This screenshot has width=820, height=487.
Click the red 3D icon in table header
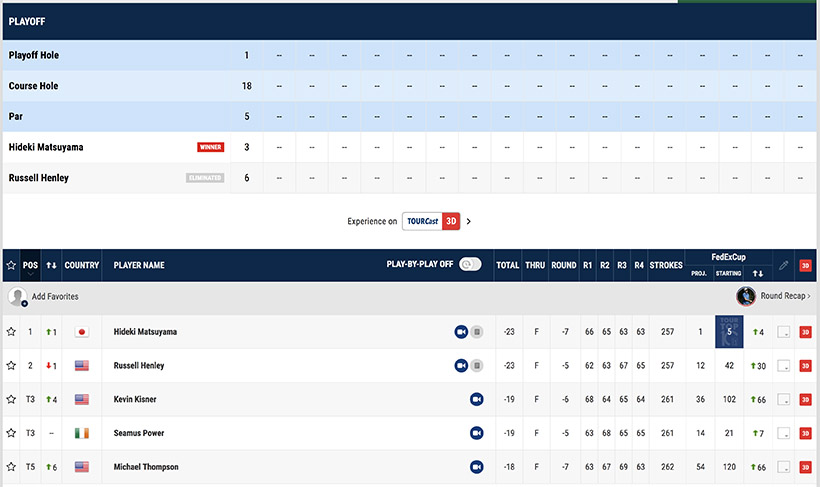coord(805,265)
